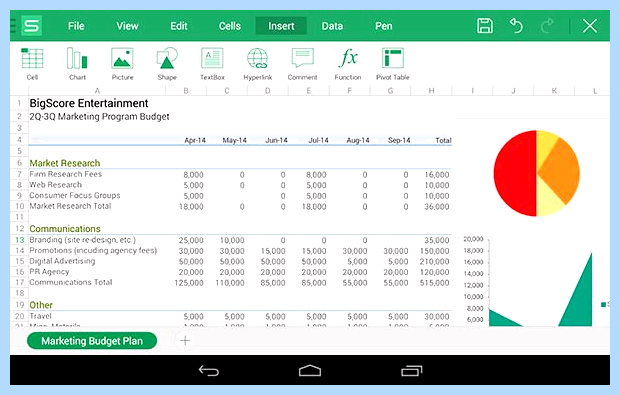
Task: Select row 13 header
Action: pyautogui.click(x=19, y=240)
